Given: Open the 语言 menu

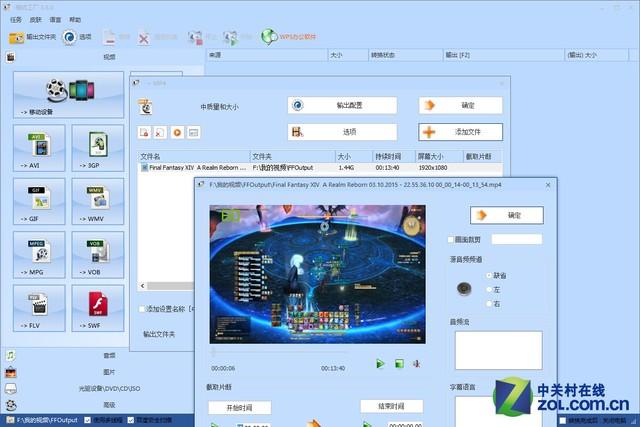Looking at the screenshot, I should 55,20.
